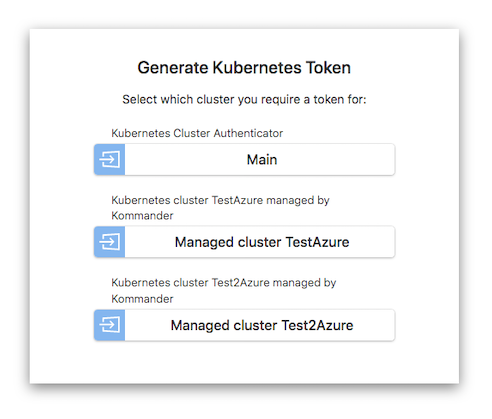Choose Managed cluster TestAzure
The height and width of the screenshot is (419, 492).
coord(244,242)
